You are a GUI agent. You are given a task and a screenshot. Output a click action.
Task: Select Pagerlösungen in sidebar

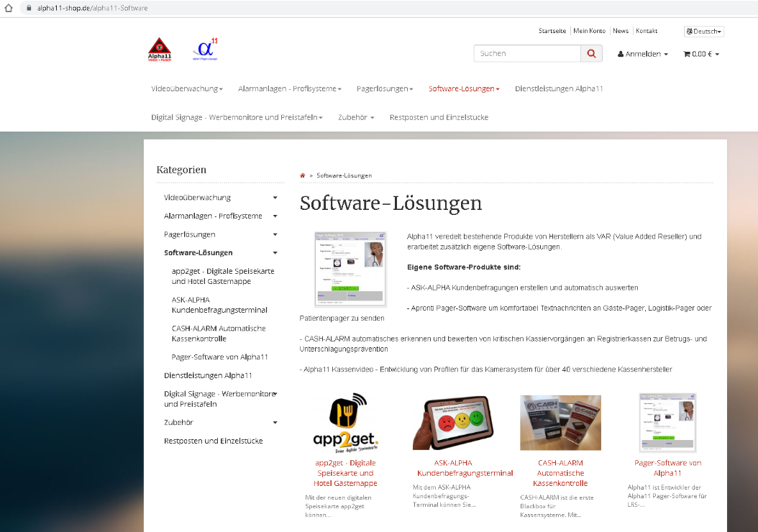click(190, 234)
